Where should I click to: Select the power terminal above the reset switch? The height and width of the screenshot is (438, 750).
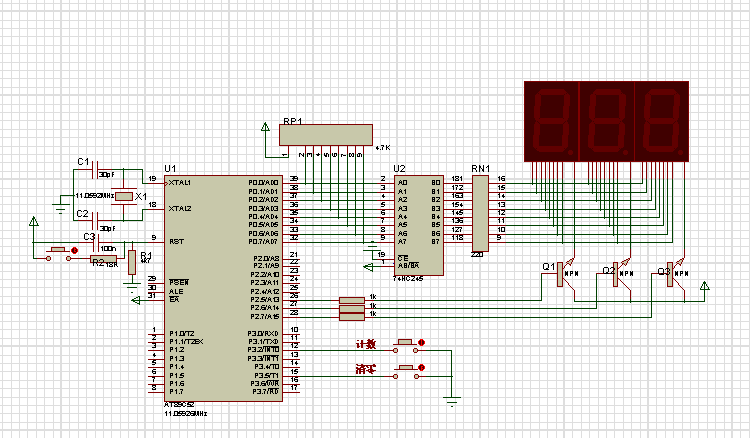pyautogui.click(x=33, y=221)
